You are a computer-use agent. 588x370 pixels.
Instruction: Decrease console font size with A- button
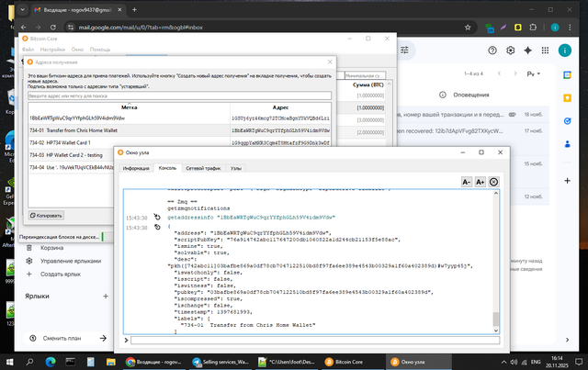(466, 182)
